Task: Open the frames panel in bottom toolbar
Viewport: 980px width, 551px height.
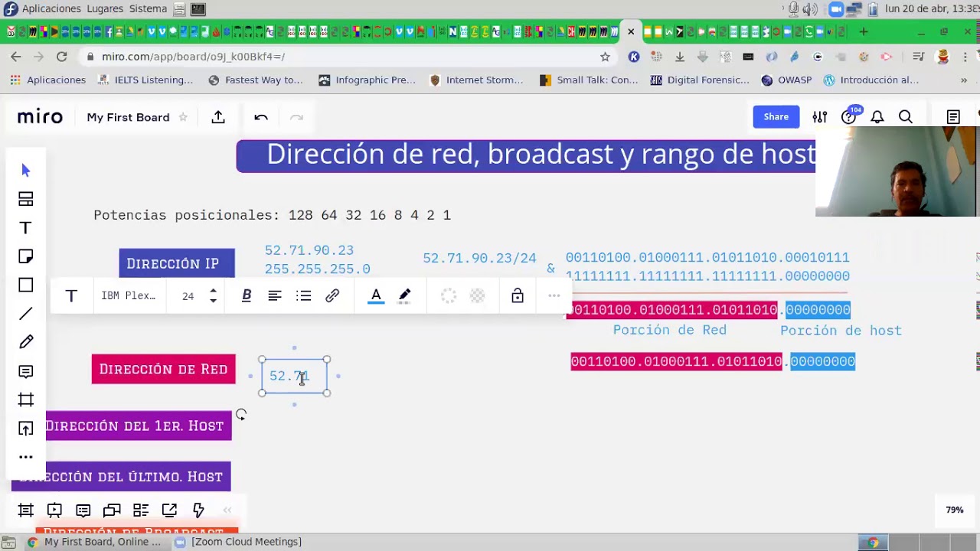Action: click(x=25, y=510)
